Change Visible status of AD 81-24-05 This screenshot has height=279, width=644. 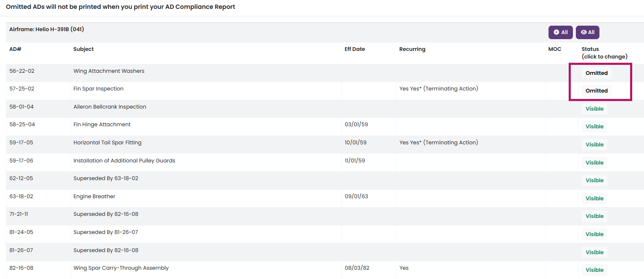coord(594,234)
